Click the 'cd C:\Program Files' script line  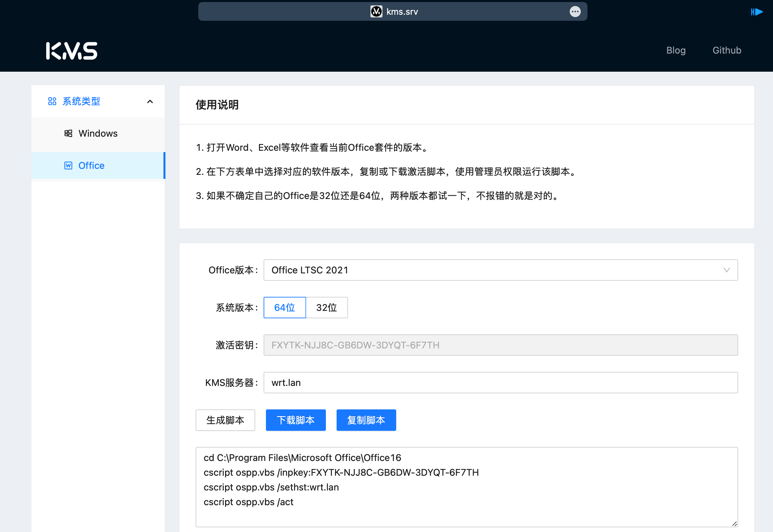tap(302, 458)
